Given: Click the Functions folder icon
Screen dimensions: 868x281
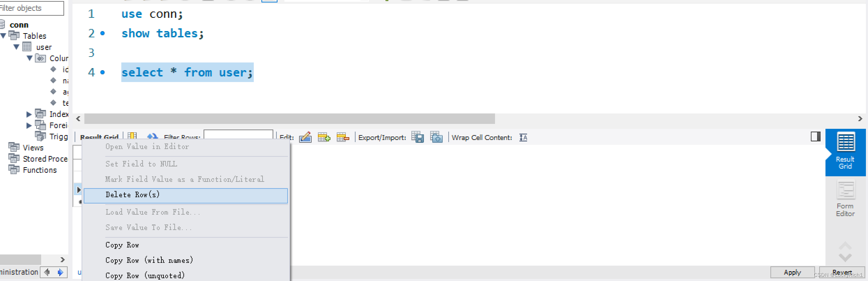Looking at the screenshot, I should pyautogui.click(x=14, y=169).
